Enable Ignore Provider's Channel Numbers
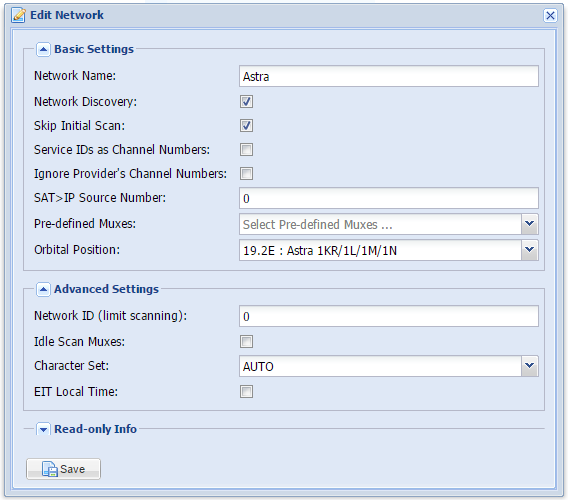571x503 pixels. (x=247, y=174)
